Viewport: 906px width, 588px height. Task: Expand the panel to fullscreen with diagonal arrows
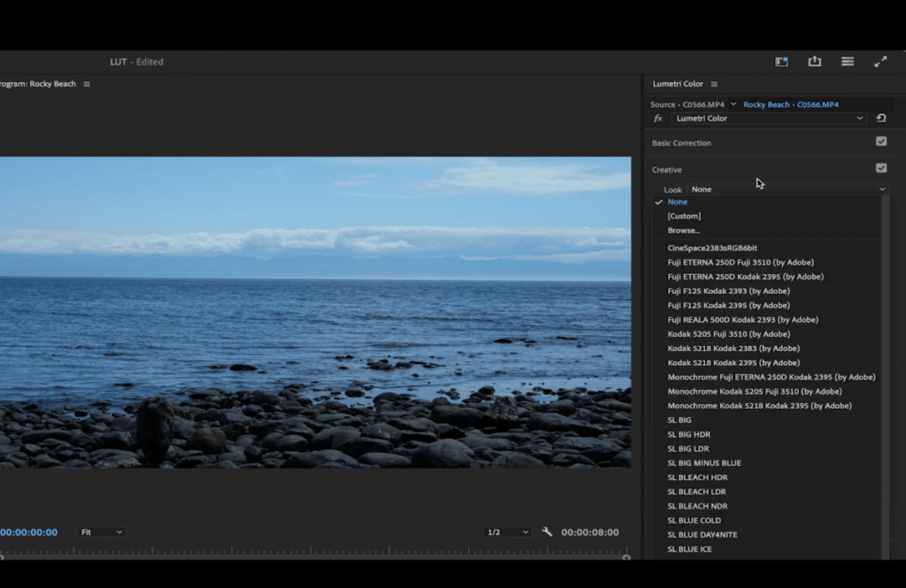coord(879,61)
